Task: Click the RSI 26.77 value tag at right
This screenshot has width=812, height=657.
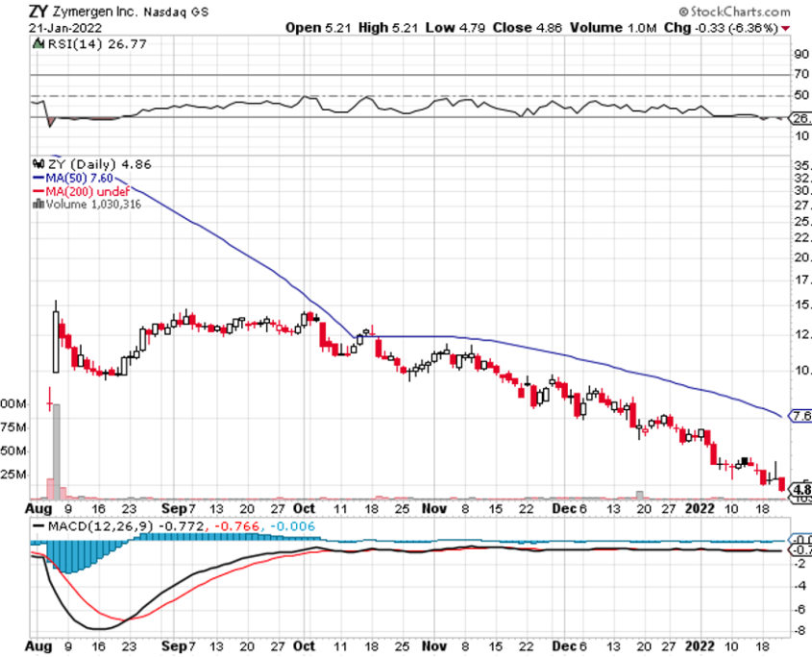Action: pyautogui.click(x=800, y=118)
